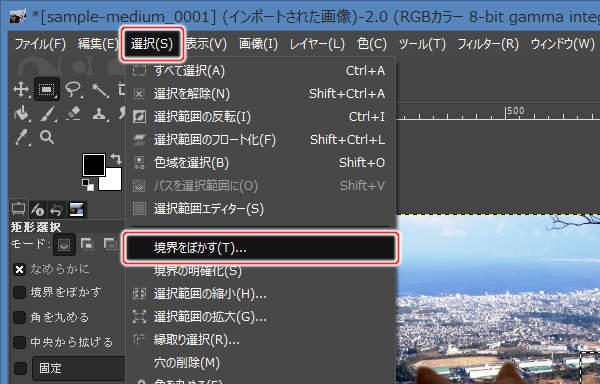
Task: Choose 境界をぼかす(T)... in the Select menu
Action: 260,248
